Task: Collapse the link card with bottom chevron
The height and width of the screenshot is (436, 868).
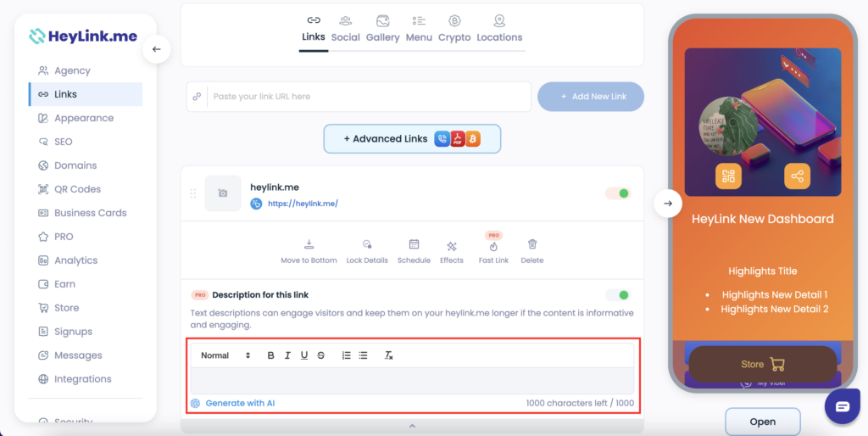Action: pos(412,426)
